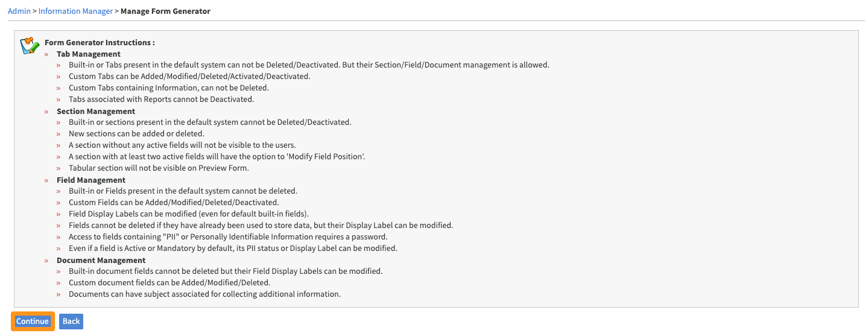868x336 pixels.
Task: Click the bullet arrow beside Field Management
Action: click(x=46, y=180)
